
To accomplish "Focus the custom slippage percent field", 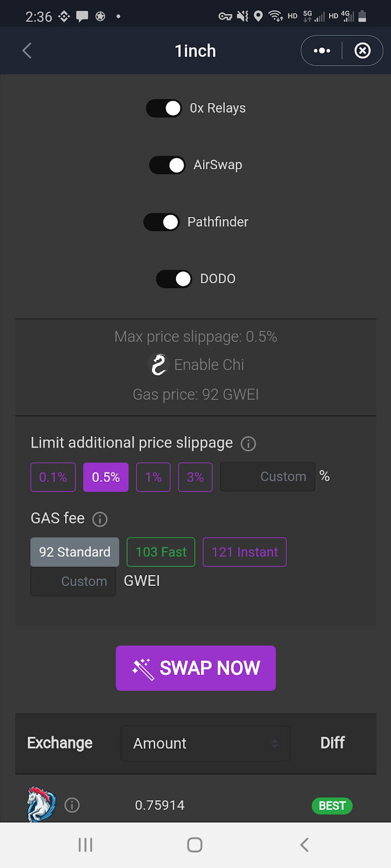I will click(x=267, y=476).
